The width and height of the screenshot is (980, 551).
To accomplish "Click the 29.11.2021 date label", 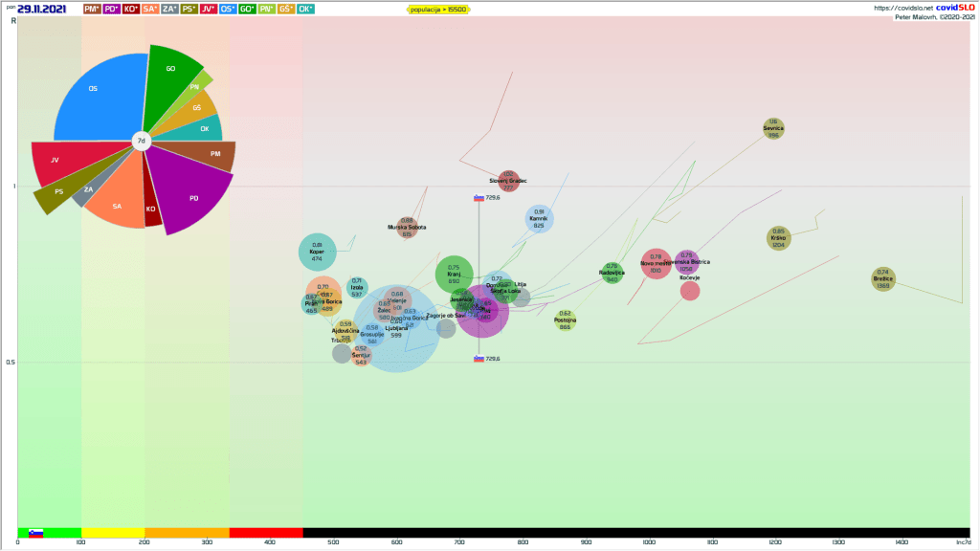I will [42, 9].
